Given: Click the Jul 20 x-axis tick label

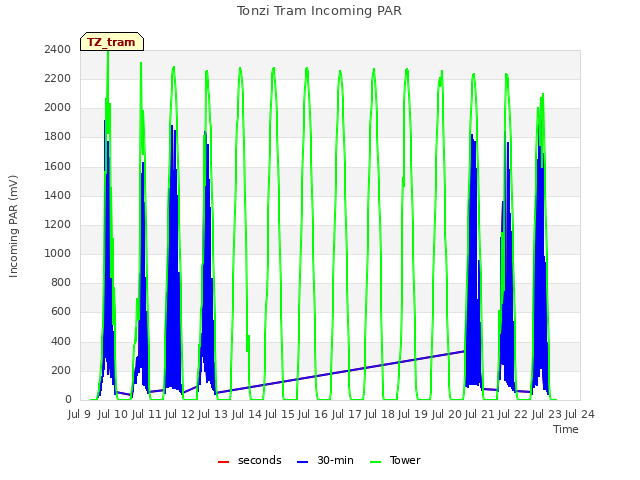Looking at the screenshot, I should click(447, 415).
